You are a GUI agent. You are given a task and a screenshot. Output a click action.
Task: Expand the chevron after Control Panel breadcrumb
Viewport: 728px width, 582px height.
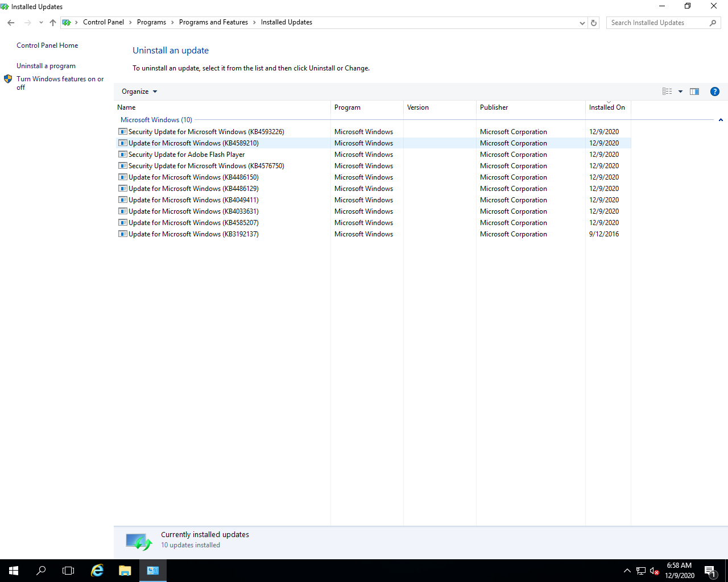130,23
